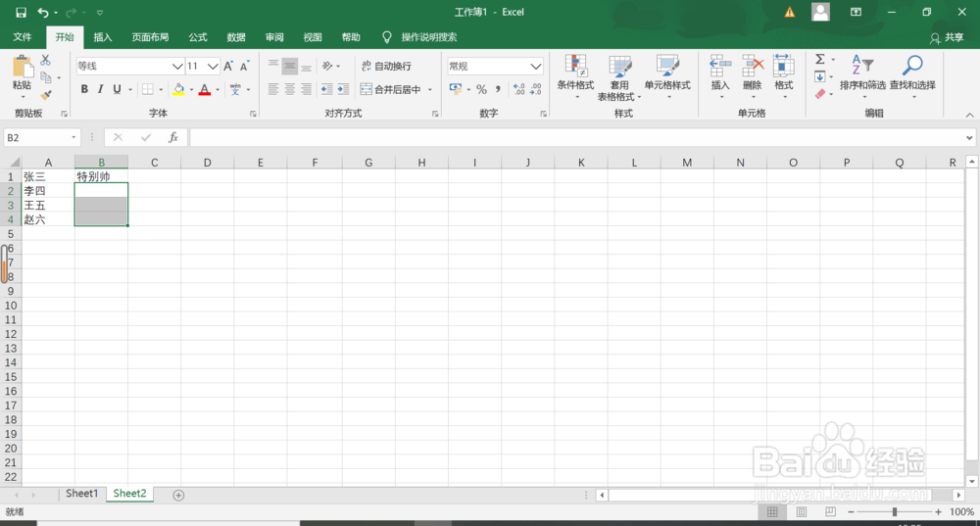Open the 格式 cell format menu
980x526 pixels.
pos(784,76)
